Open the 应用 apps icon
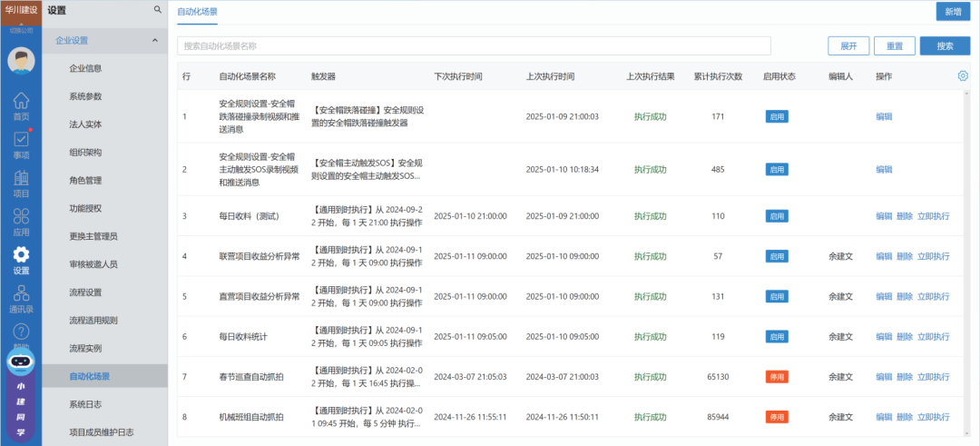Screen dimensions: 980x446 point(20,222)
